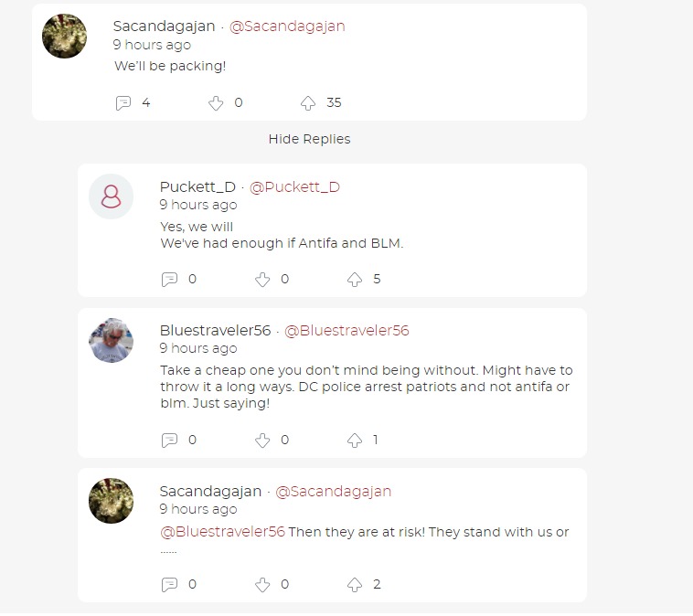Open the @Bluestraveler56 handle beside the username

346,331
